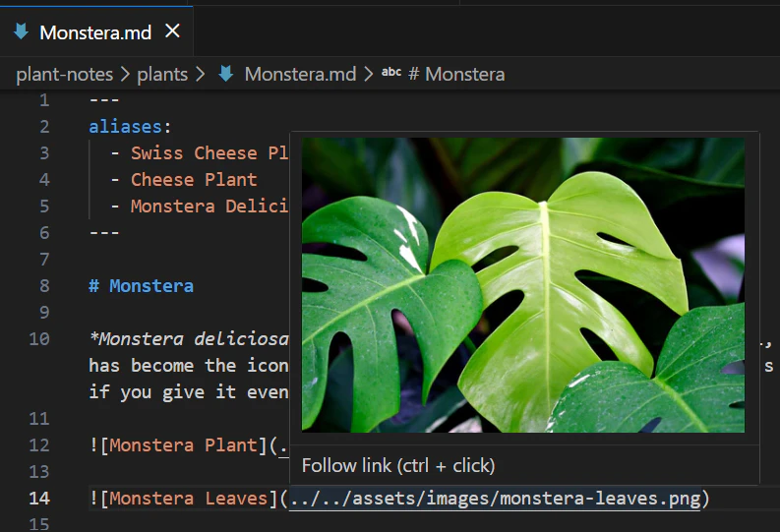The image size is (780, 532).
Task: Expand chevron after plant-notes breadcrumb
Action: click(x=125, y=74)
